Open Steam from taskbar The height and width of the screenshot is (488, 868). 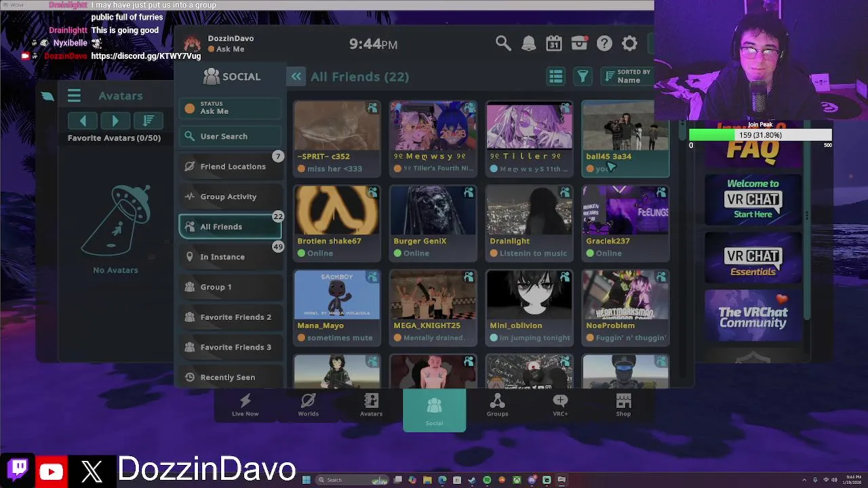click(x=472, y=480)
